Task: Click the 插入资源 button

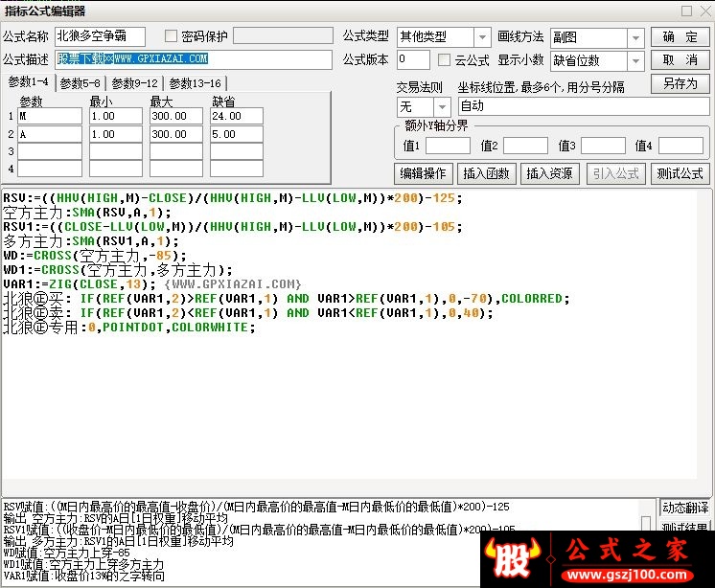Action: 550,173
